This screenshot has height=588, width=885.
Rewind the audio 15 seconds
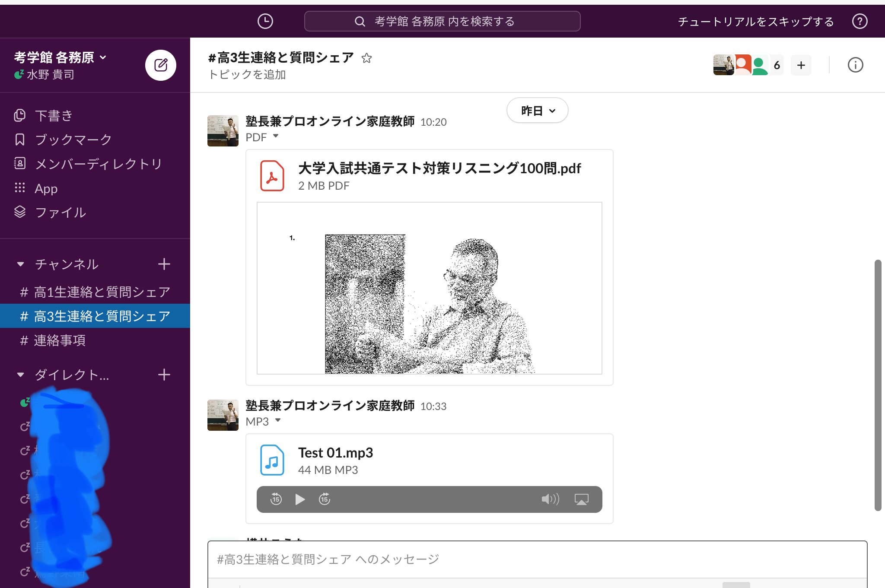(276, 499)
